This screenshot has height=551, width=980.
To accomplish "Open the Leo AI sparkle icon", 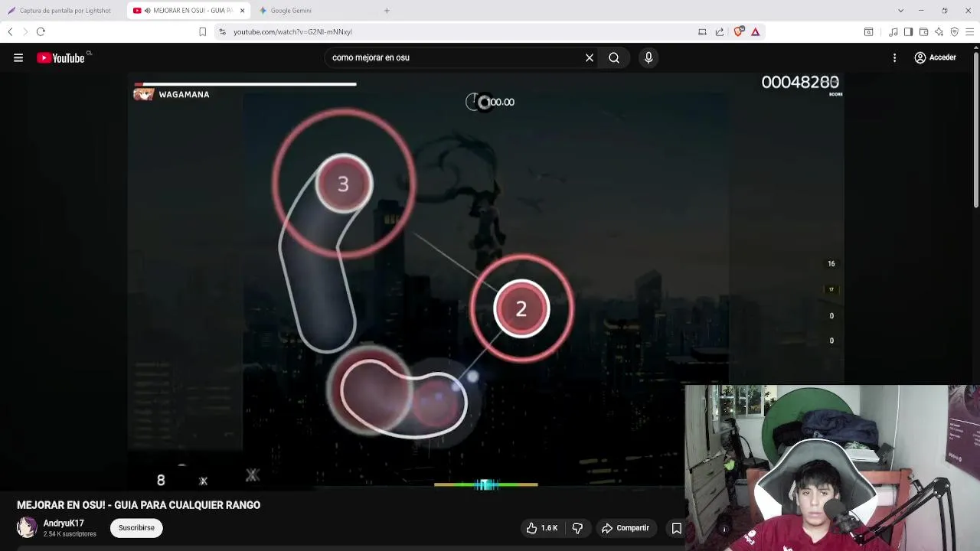I will pyautogui.click(x=939, y=31).
